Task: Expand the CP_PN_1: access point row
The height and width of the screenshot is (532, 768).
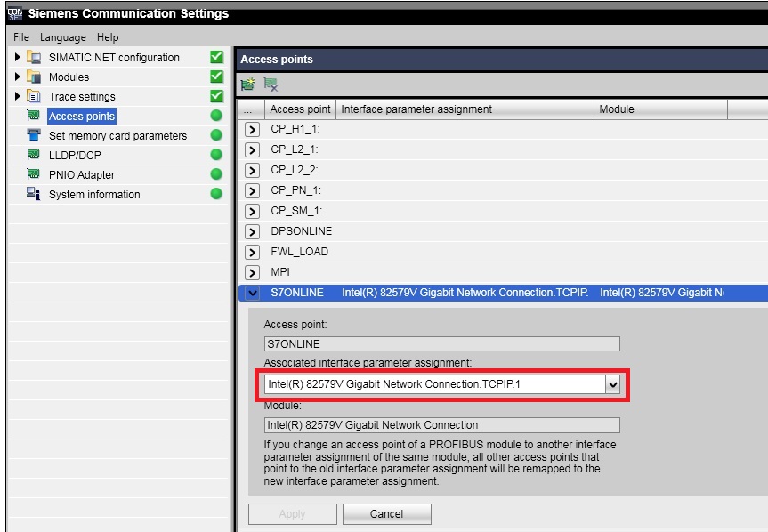Action: [252, 191]
